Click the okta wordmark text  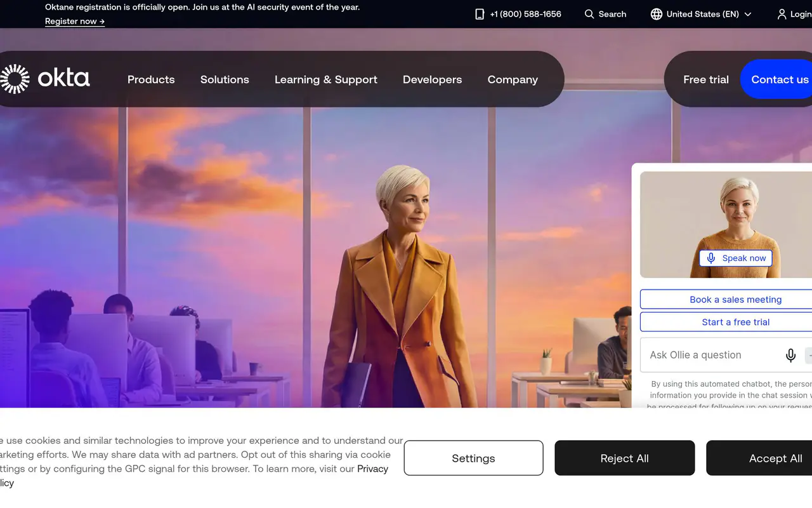[x=63, y=79]
